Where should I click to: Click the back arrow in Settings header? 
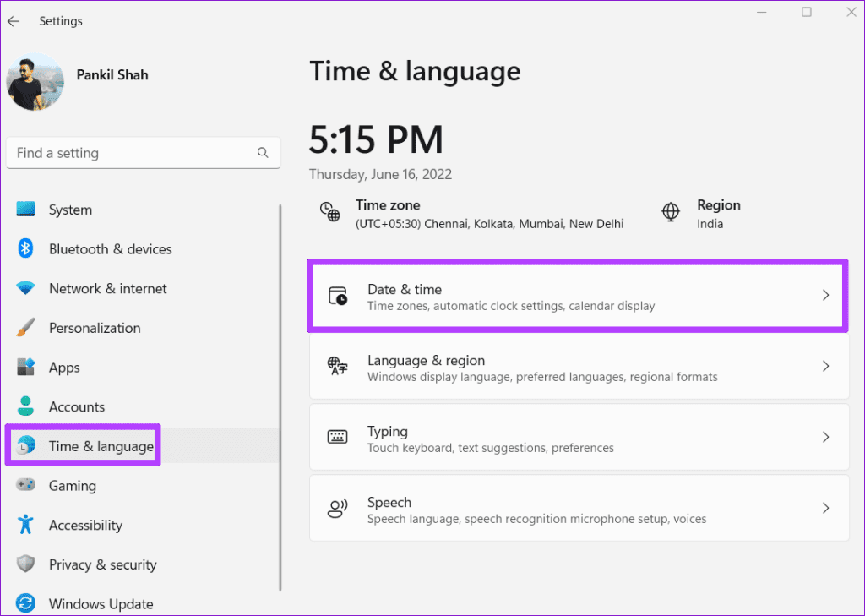[x=14, y=21]
